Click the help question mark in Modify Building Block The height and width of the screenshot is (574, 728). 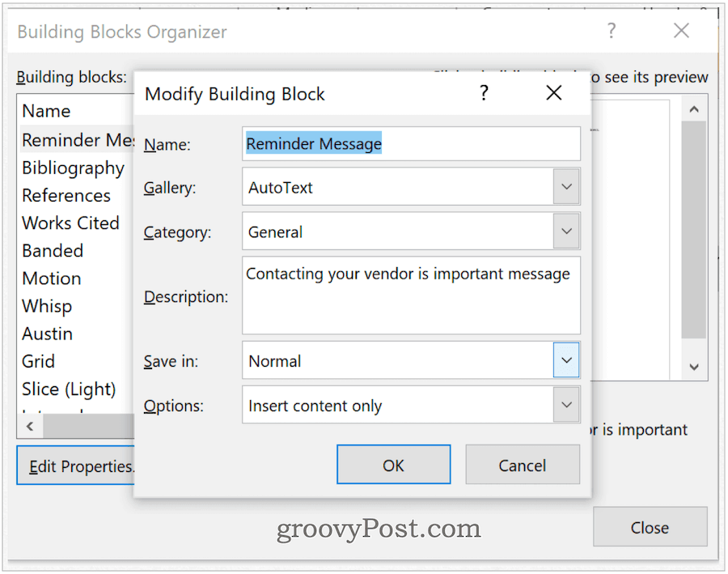click(484, 93)
